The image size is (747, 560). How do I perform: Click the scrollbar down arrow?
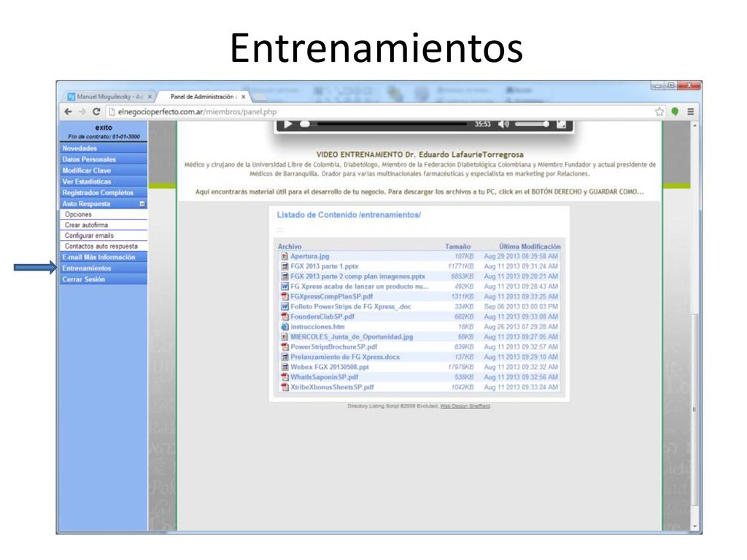pos(694,526)
